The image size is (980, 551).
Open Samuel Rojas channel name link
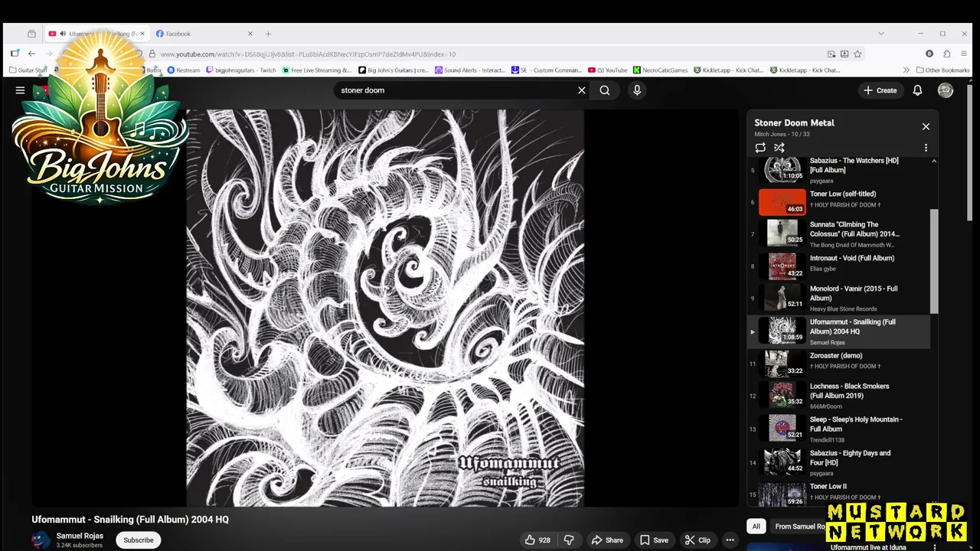pos(80,536)
